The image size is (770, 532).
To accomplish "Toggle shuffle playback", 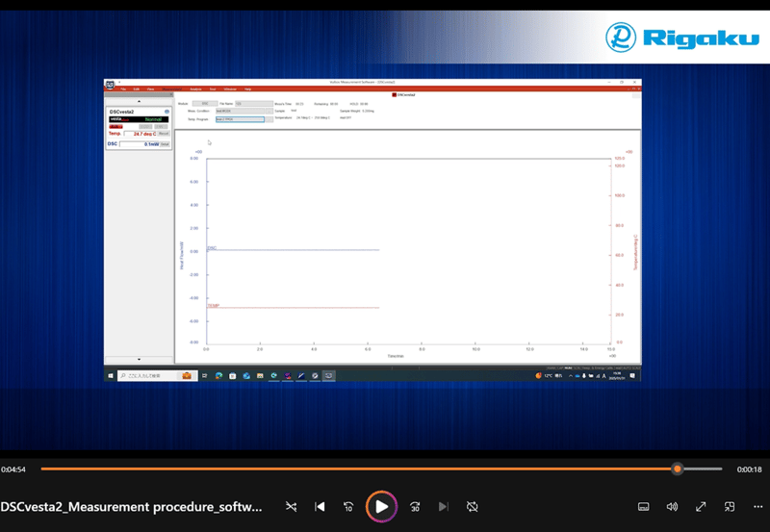I will point(292,506).
